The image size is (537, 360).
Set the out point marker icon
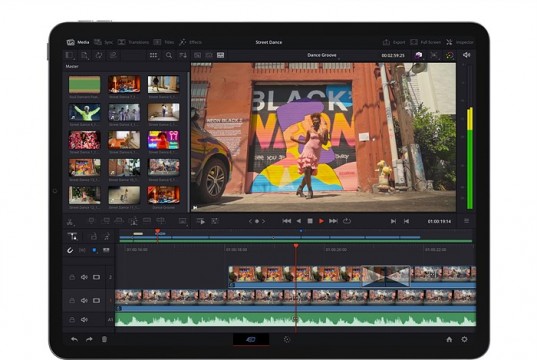[407, 222]
